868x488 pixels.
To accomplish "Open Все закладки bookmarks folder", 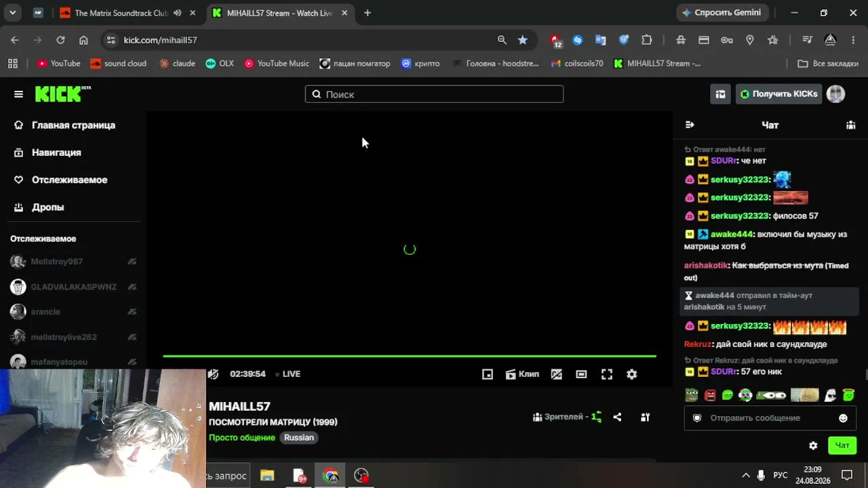I will pos(828,64).
